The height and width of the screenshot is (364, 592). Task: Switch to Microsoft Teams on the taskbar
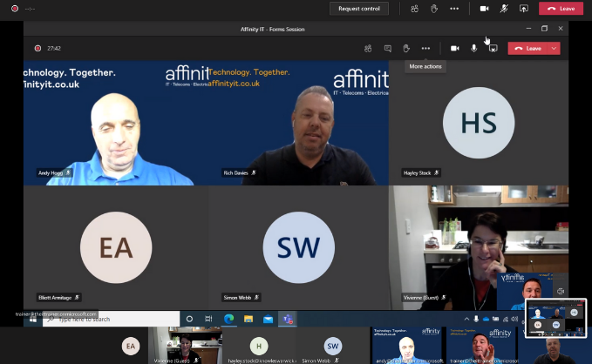[288, 319]
